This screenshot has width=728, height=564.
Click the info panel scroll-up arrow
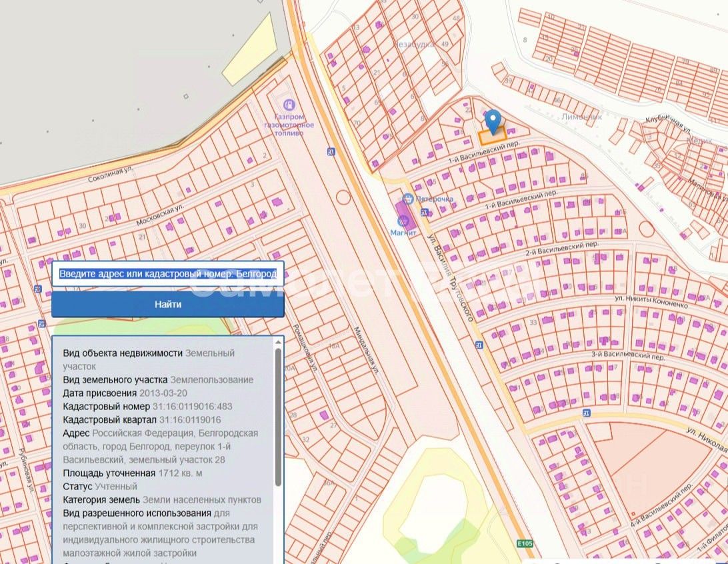point(278,343)
